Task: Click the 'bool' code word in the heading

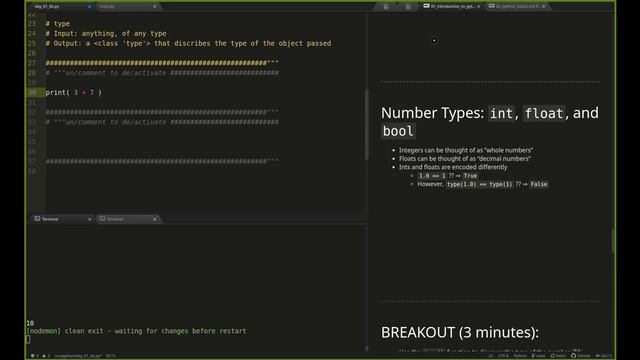Action: [x=398, y=131]
